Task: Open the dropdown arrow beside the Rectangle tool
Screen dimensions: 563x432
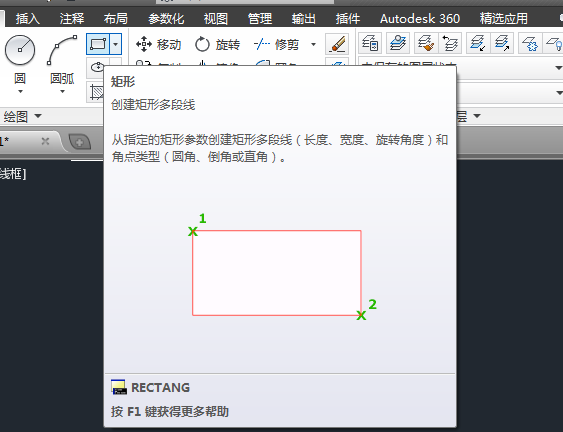Action: pyautogui.click(x=116, y=44)
